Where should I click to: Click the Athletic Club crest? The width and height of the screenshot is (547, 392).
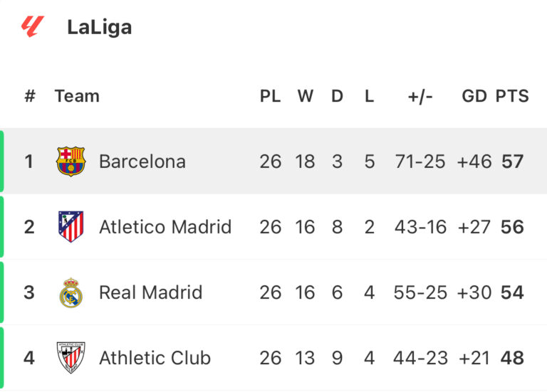(x=71, y=358)
